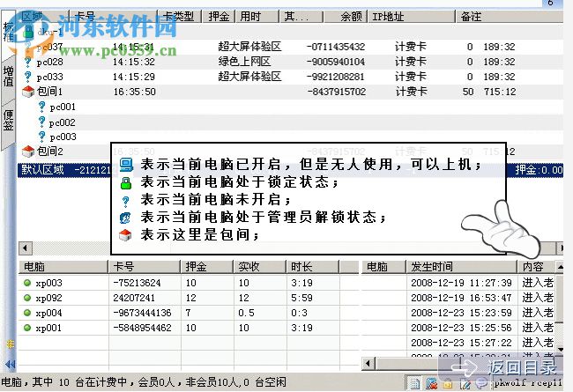Click the green dot next to xp092
Screen dimensions: 573x392
[27, 298]
